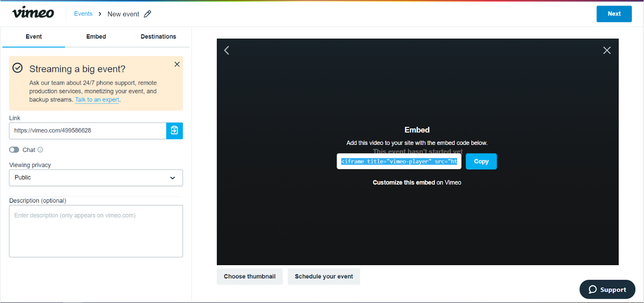The width and height of the screenshot is (644, 303).
Task: Click the breadcrumb chevron after Events
Action: click(x=100, y=14)
